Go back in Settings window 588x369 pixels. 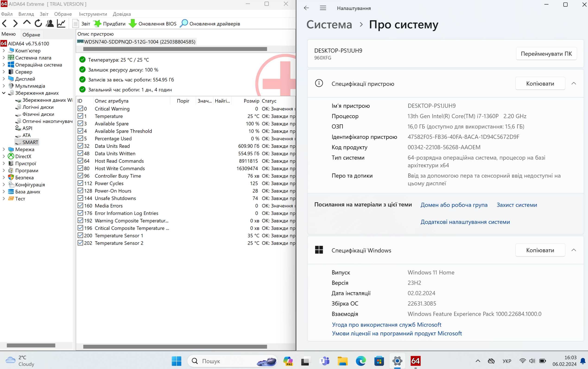click(306, 8)
